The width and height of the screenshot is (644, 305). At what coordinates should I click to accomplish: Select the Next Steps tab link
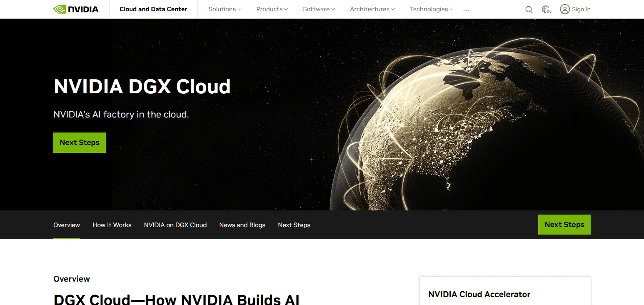tap(294, 225)
